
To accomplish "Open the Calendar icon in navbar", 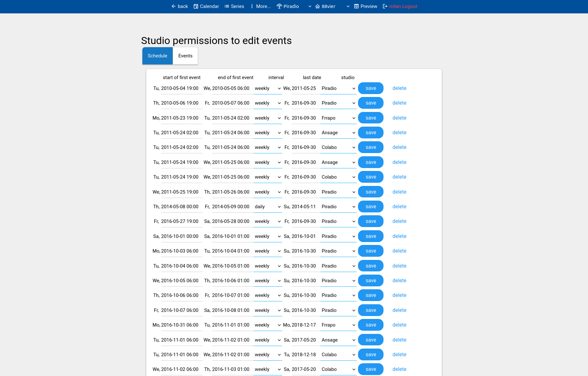I will click(196, 6).
